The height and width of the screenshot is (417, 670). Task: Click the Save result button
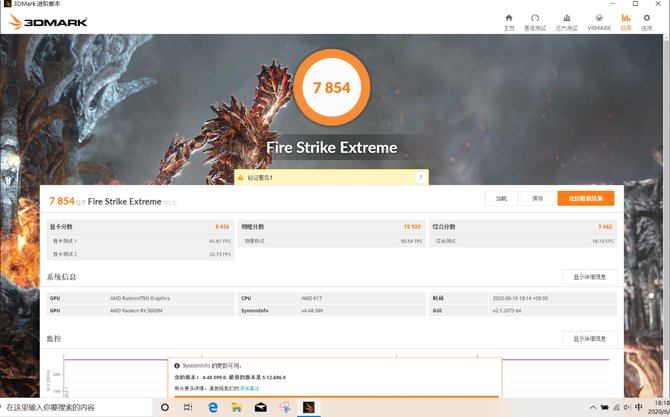coord(538,199)
